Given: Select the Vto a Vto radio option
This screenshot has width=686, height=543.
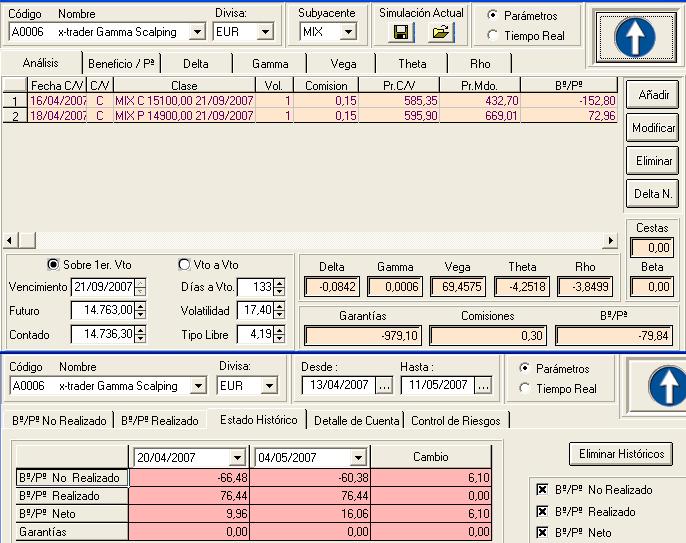Looking at the screenshot, I should point(184,265).
